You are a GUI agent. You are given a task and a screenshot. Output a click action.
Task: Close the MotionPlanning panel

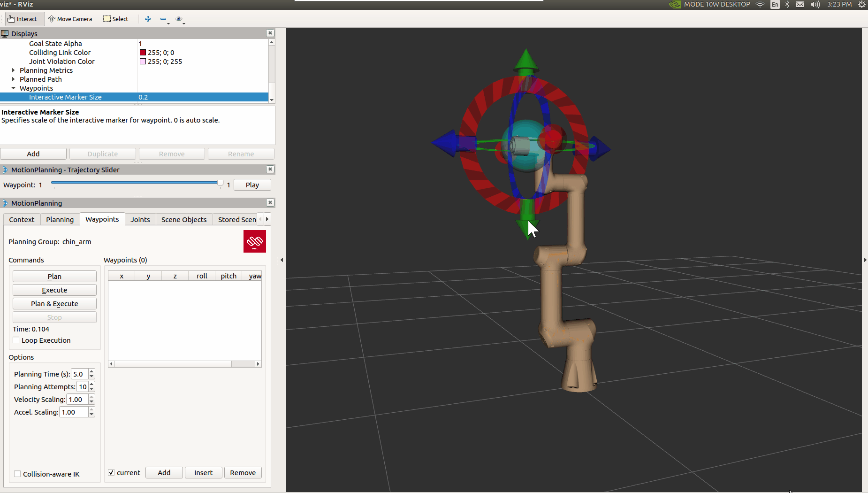[x=270, y=202]
